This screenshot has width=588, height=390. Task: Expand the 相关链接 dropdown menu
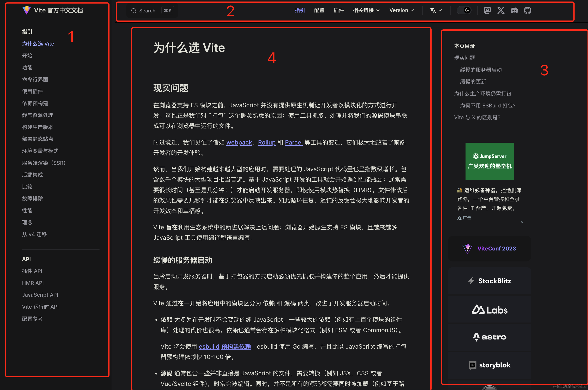click(366, 10)
